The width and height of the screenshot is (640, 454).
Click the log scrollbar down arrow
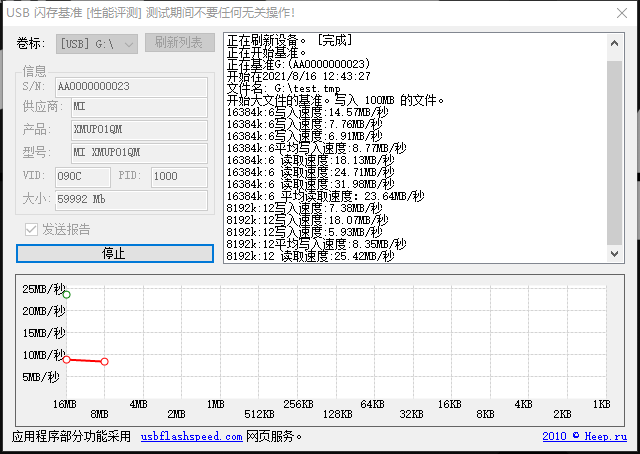coord(614,255)
